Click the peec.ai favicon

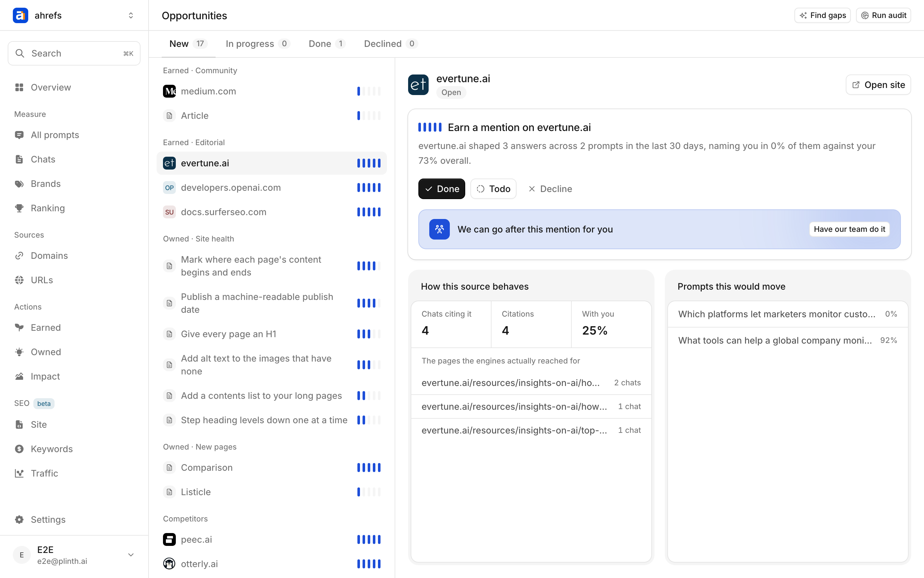point(169,539)
